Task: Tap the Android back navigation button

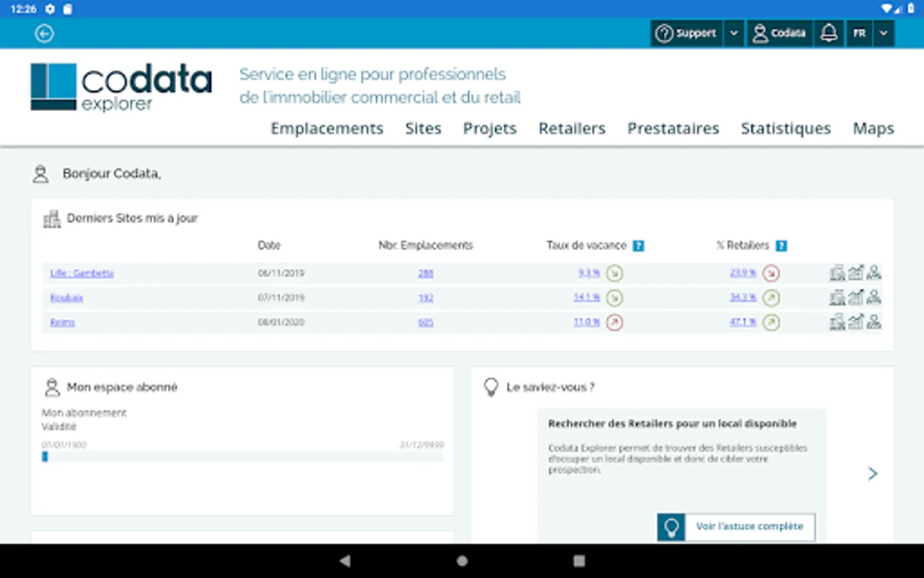Action: [345, 561]
